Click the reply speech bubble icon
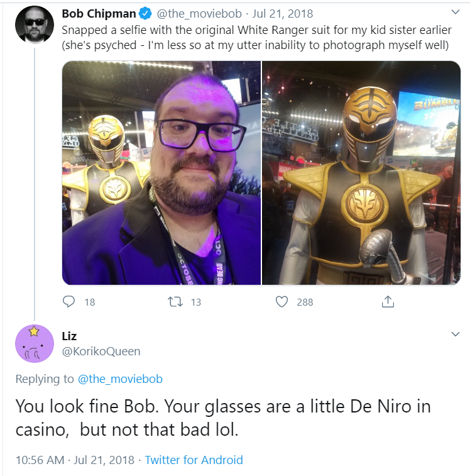 (x=68, y=302)
